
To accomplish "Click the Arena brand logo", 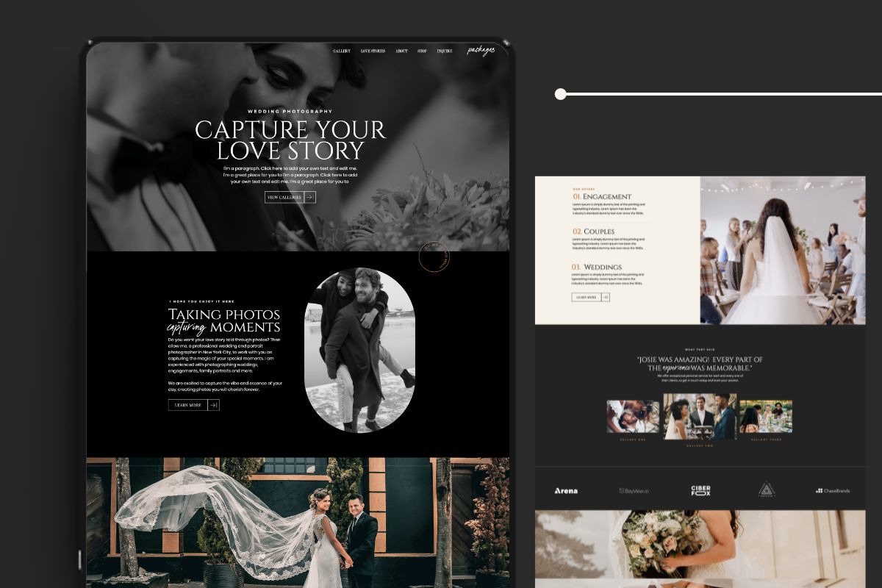I will (566, 490).
